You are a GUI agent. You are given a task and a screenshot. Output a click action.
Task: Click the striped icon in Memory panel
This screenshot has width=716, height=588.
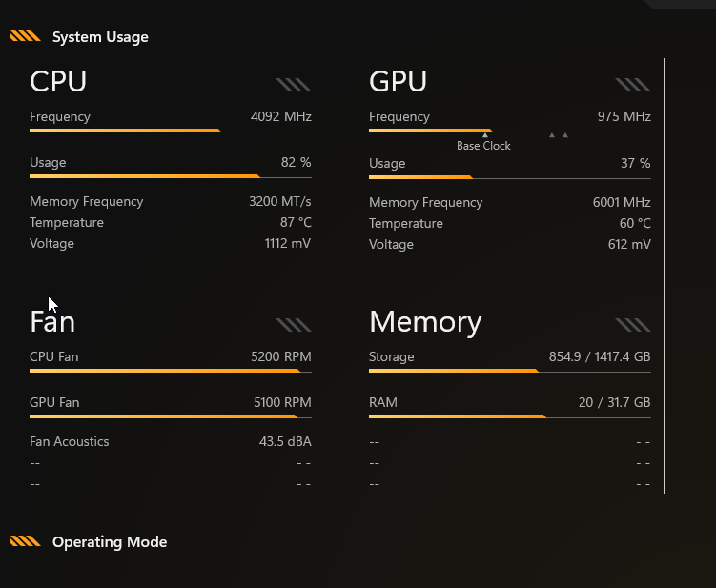(x=633, y=325)
